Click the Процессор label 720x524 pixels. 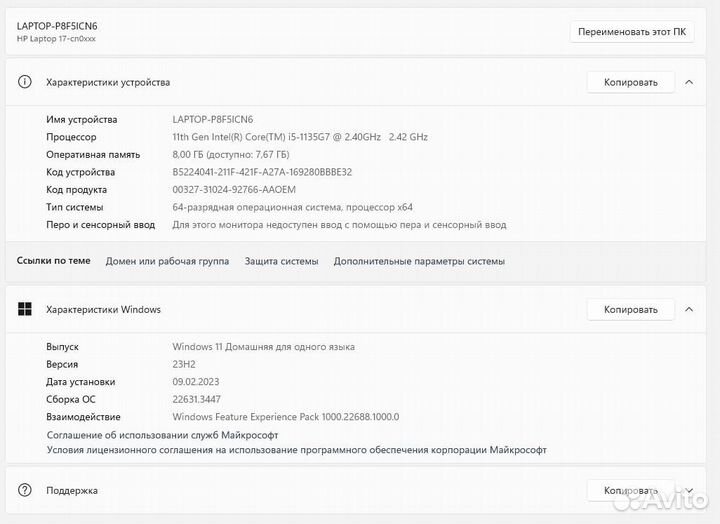71,137
